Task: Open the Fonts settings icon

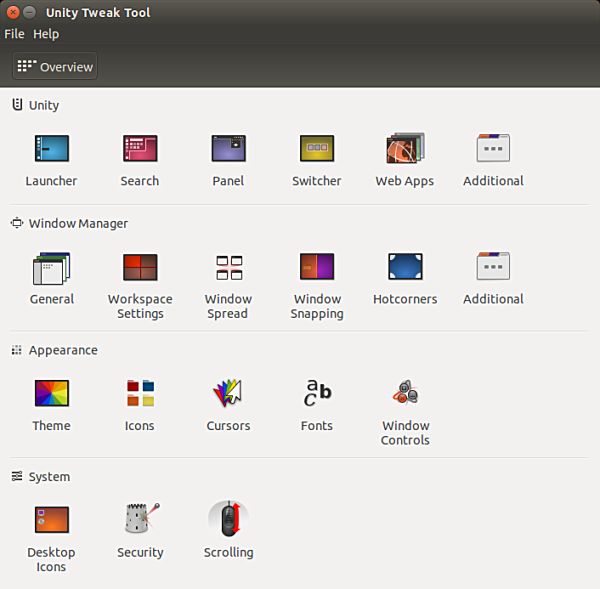Action: pos(317,393)
